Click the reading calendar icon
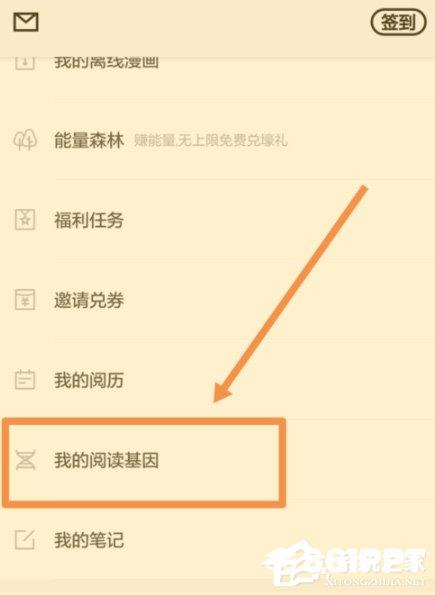 [x=25, y=379]
